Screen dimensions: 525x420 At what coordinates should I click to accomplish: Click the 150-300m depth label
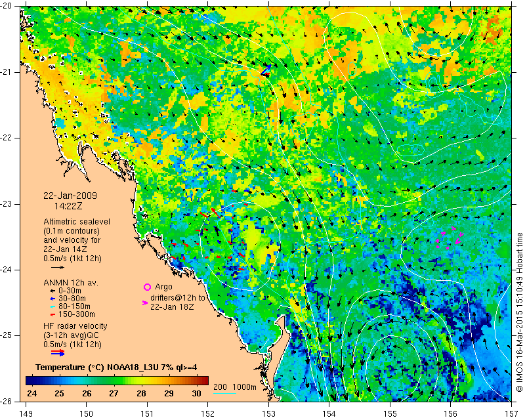coord(76,314)
